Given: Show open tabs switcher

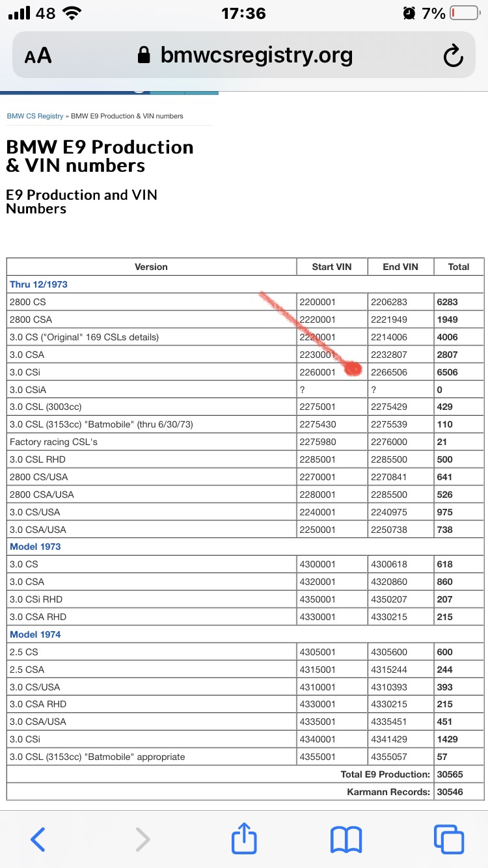Looking at the screenshot, I should (x=449, y=839).
